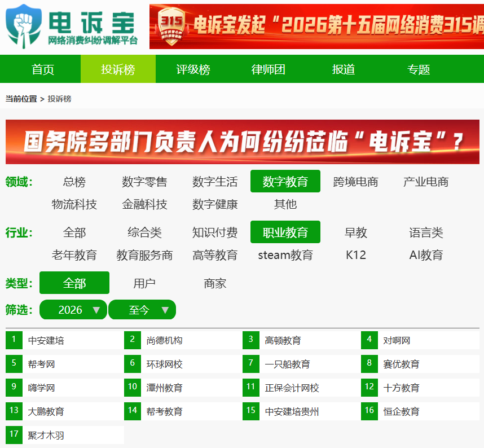Screen dimensions: 484x448
Task: Go to 首页 in navigation bar
Action: click(43, 69)
